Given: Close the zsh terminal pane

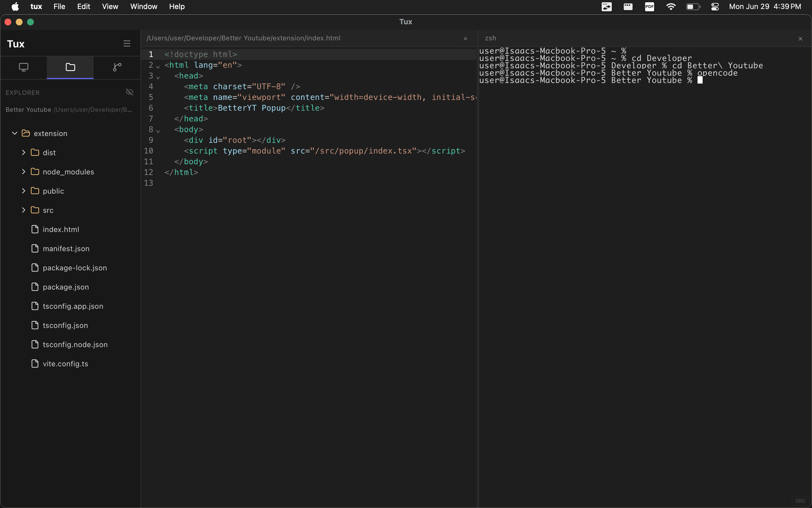Looking at the screenshot, I should 800,39.
